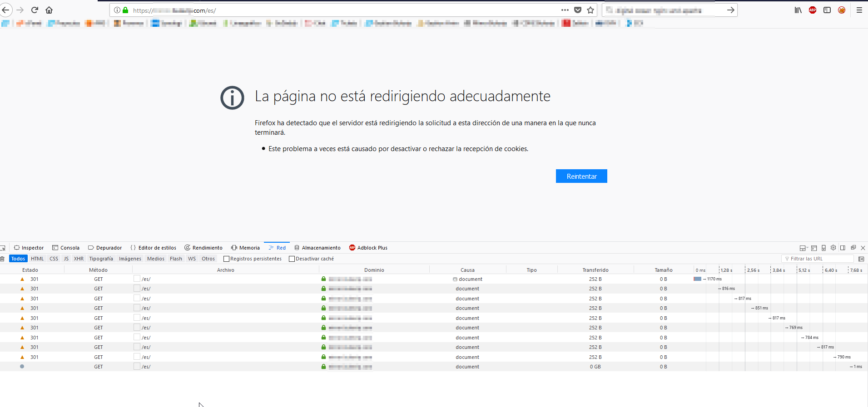Filter requests by Imágenes
The width and height of the screenshot is (868, 407).
pos(130,259)
